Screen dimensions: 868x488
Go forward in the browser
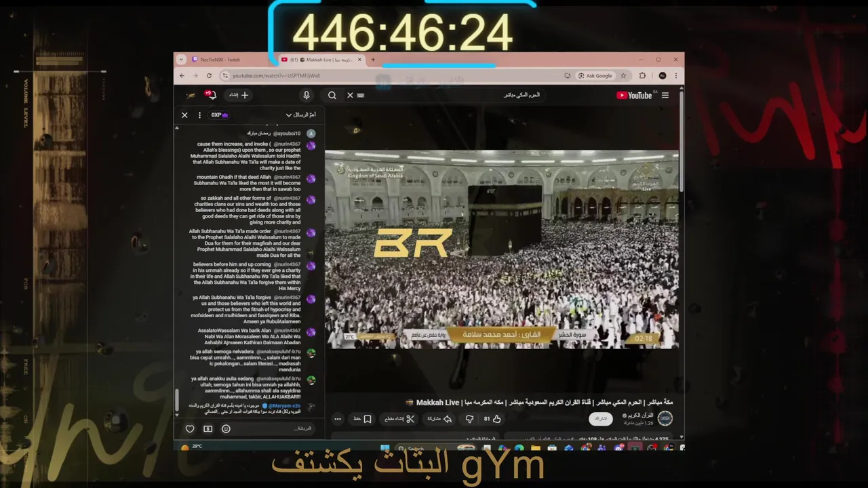195,76
